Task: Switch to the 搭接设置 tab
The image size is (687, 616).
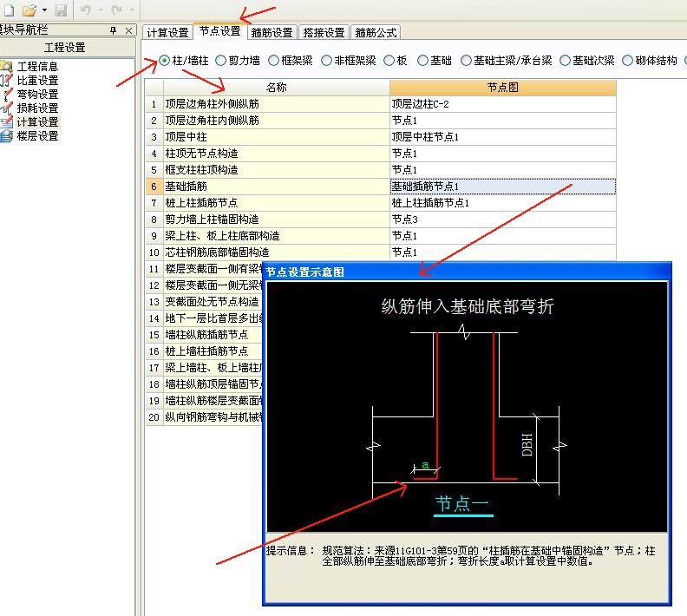Action: coord(324,32)
